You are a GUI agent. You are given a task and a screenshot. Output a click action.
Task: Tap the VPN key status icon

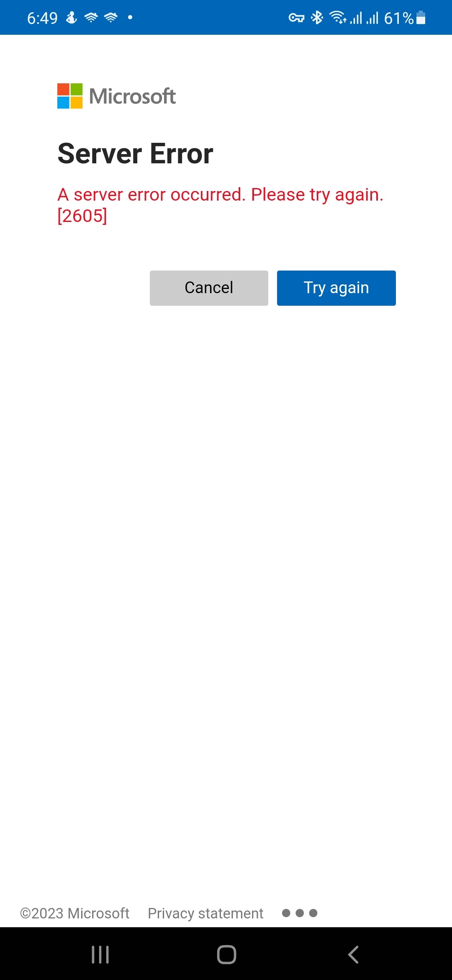(x=296, y=18)
